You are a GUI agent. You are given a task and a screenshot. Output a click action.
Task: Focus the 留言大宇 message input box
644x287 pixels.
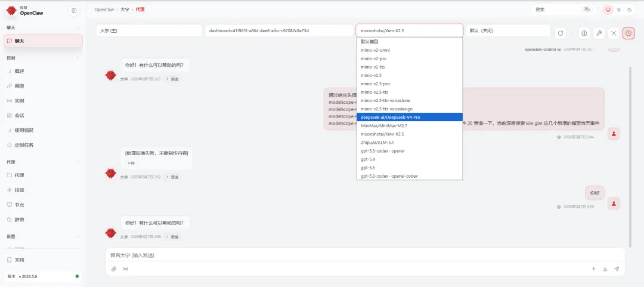365,255
